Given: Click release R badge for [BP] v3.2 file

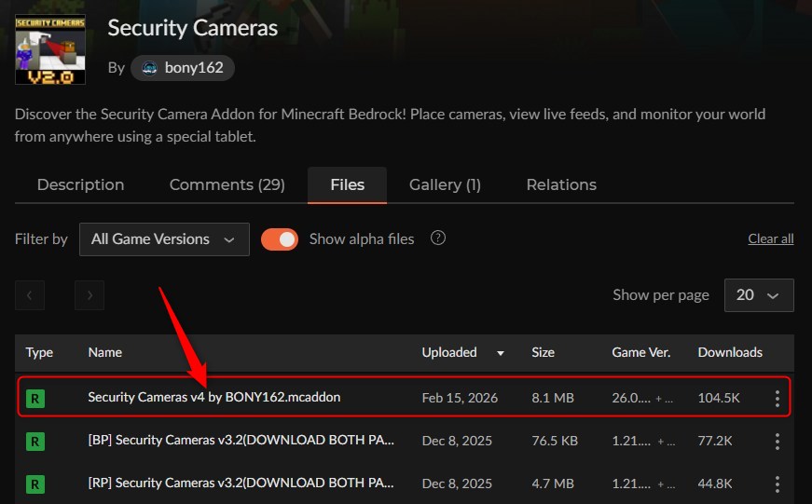Looking at the screenshot, I should coord(35,442).
